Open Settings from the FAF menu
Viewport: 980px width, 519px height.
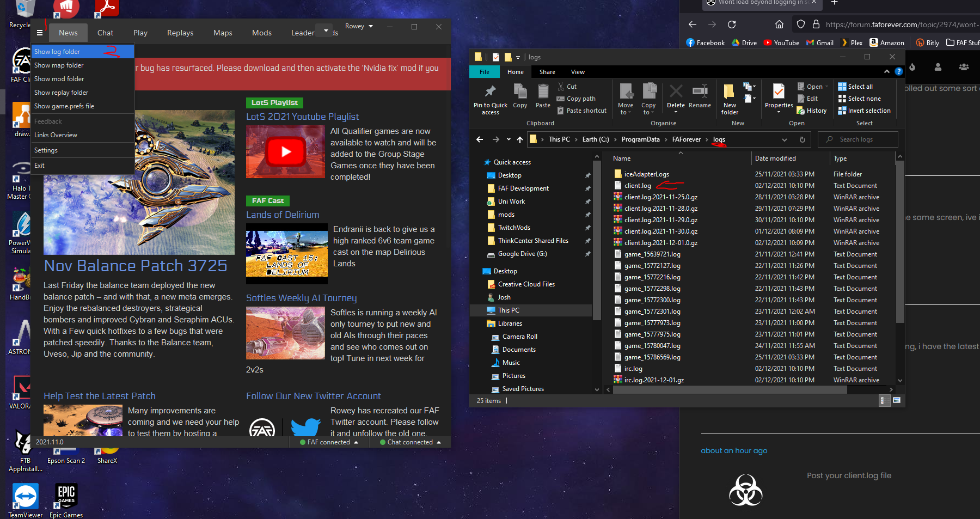[83, 150]
